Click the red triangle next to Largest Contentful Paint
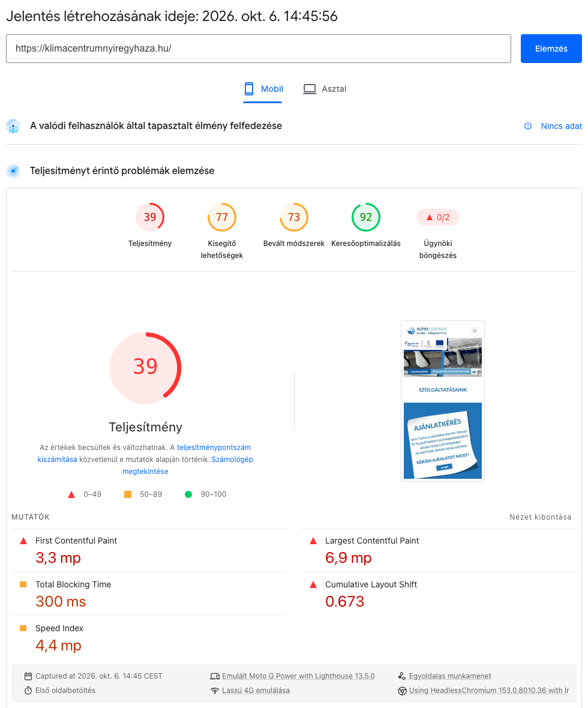Image resolution: width=588 pixels, height=708 pixels. click(313, 541)
